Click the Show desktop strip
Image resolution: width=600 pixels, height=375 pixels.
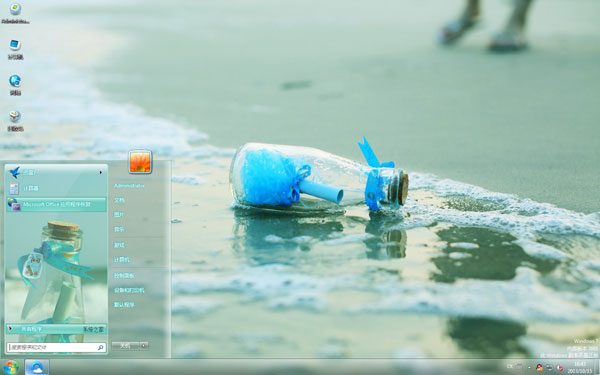coord(597,367)
